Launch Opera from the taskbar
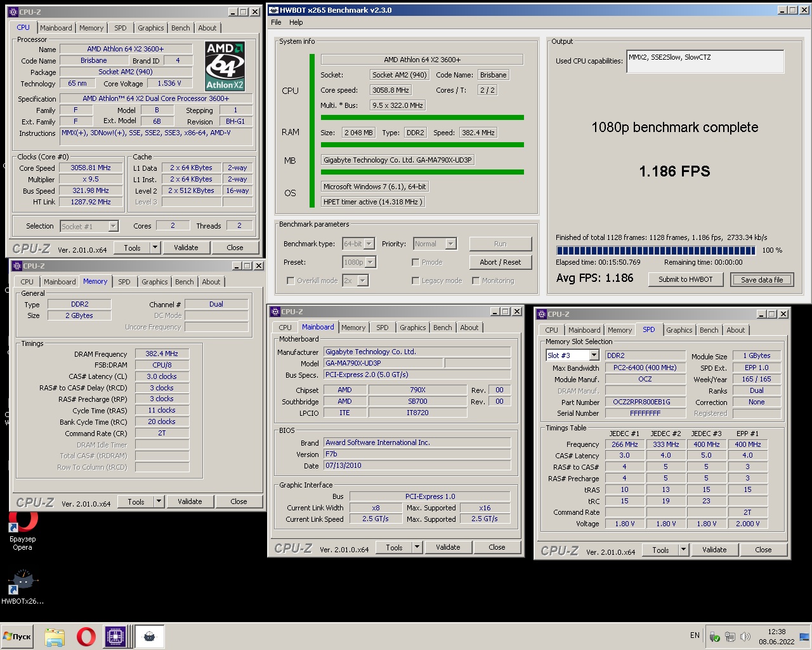The image size is (812, 650). coord(86,637)
